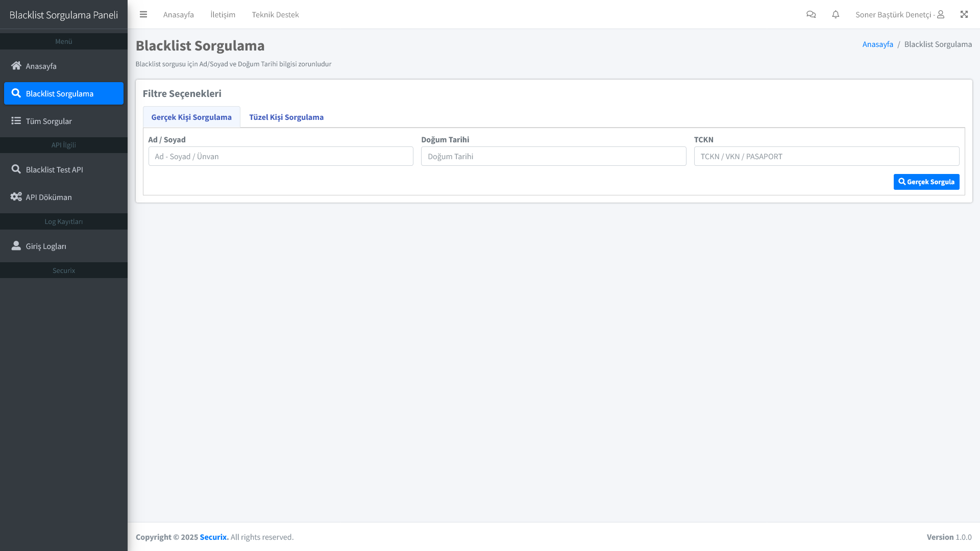Open Tüm Sorgular in the sidebar
This screenshot has width=980, height=551.
pyautogui.click(x=64, y=121)
